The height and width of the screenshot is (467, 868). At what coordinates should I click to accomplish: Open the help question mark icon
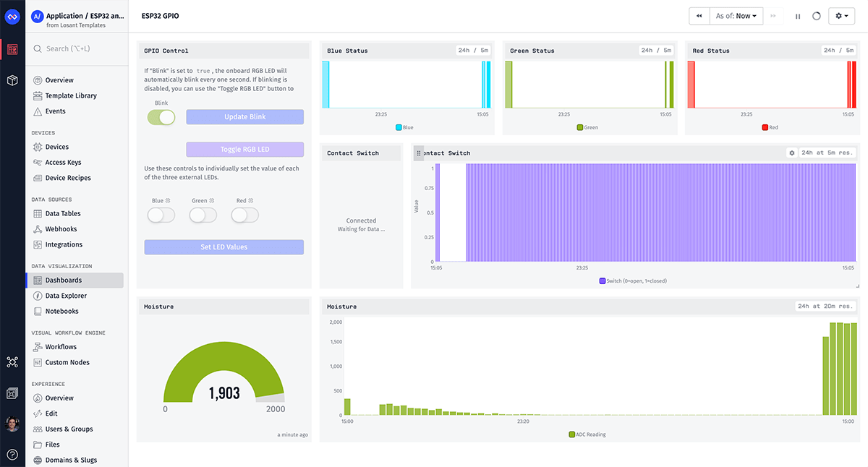(12, 455)
